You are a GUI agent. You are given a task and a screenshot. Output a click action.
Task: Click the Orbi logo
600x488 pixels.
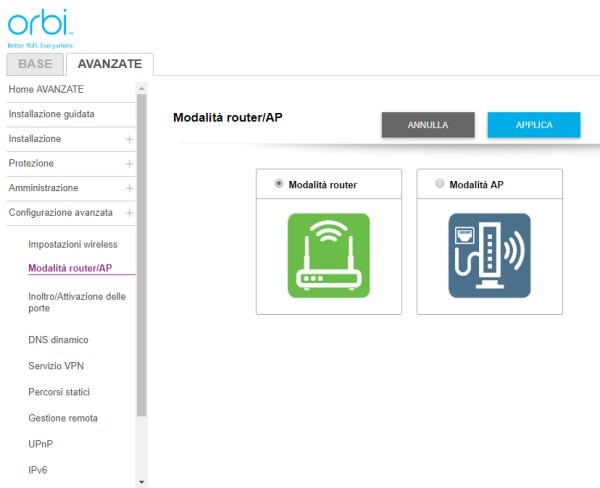pyautogui.click(x=40, y=28)
